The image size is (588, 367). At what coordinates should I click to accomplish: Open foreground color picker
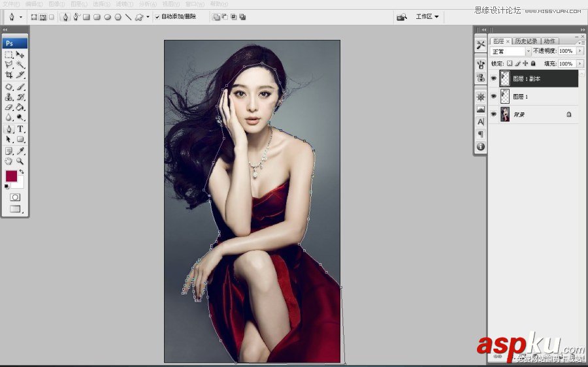click(x=11, y=176)
